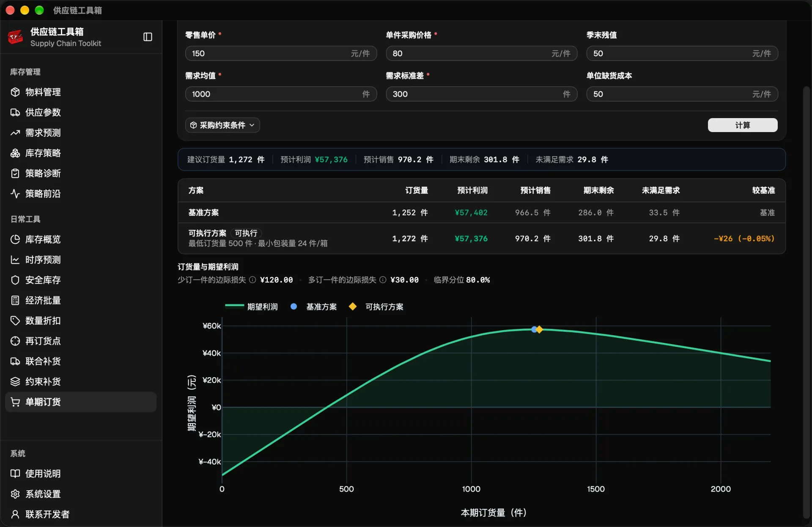Toggle 期望利润 legend series
The image size is (812, 527).
pyautogui.click(x=251, y=306)
